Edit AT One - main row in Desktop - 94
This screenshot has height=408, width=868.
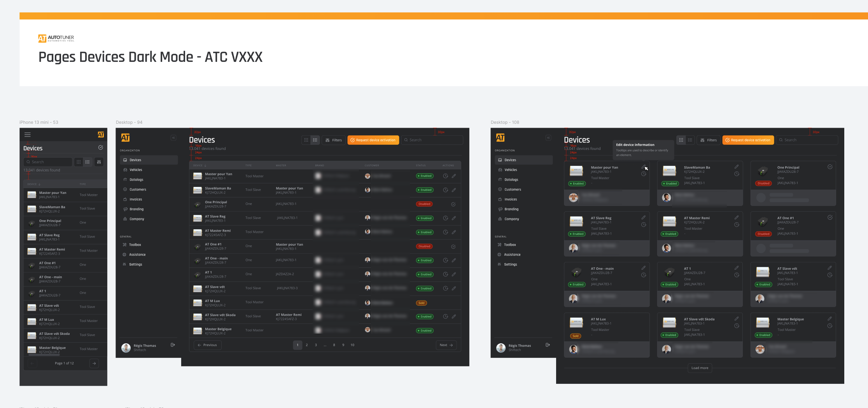pos(454,260)
